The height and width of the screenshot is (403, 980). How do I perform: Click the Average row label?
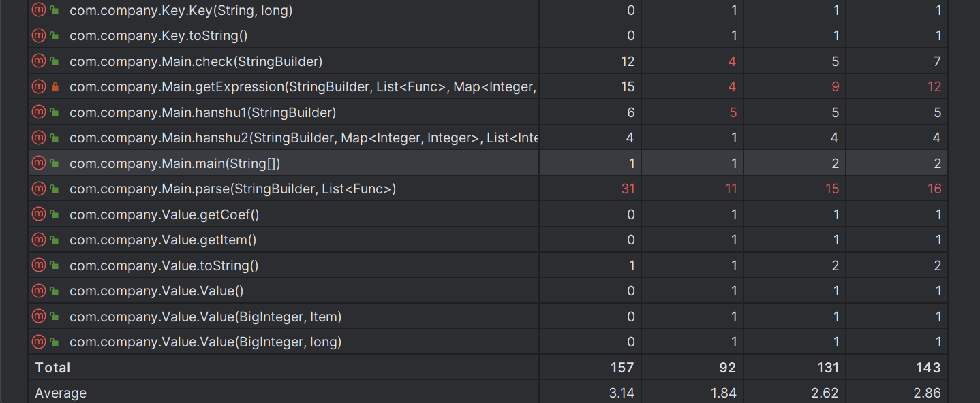coord(61,393)
